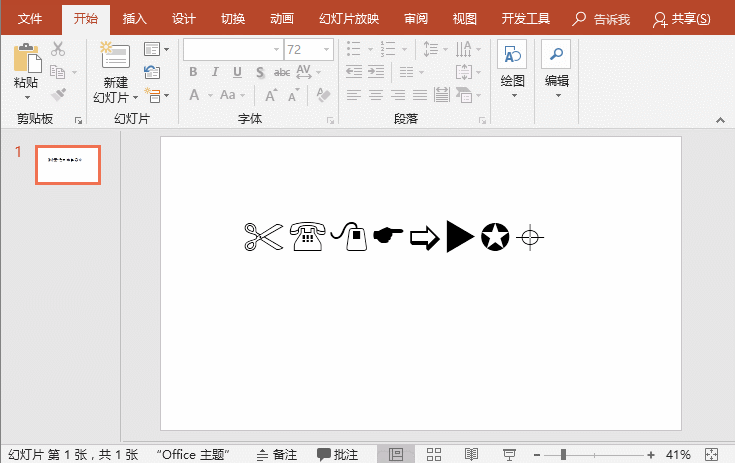Switch to the Animations (动画) tab
735x463 pixels.
point(282,19)
